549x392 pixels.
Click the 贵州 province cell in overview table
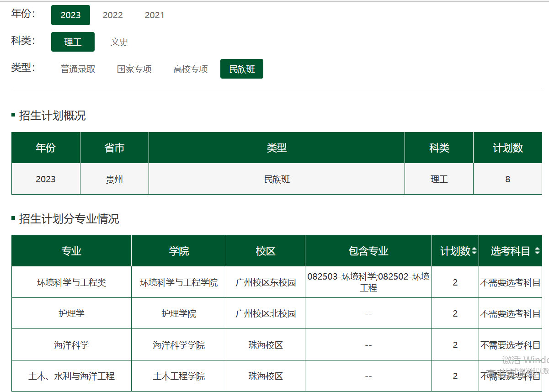(114, 179)
